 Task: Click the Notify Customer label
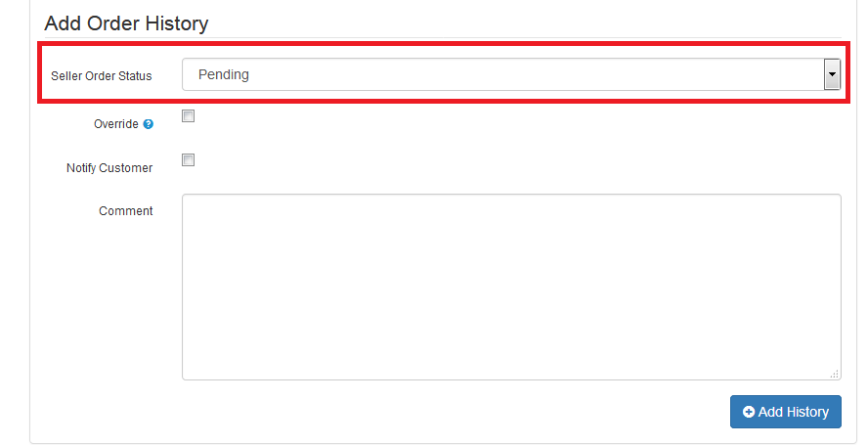[x=109, y=168]
